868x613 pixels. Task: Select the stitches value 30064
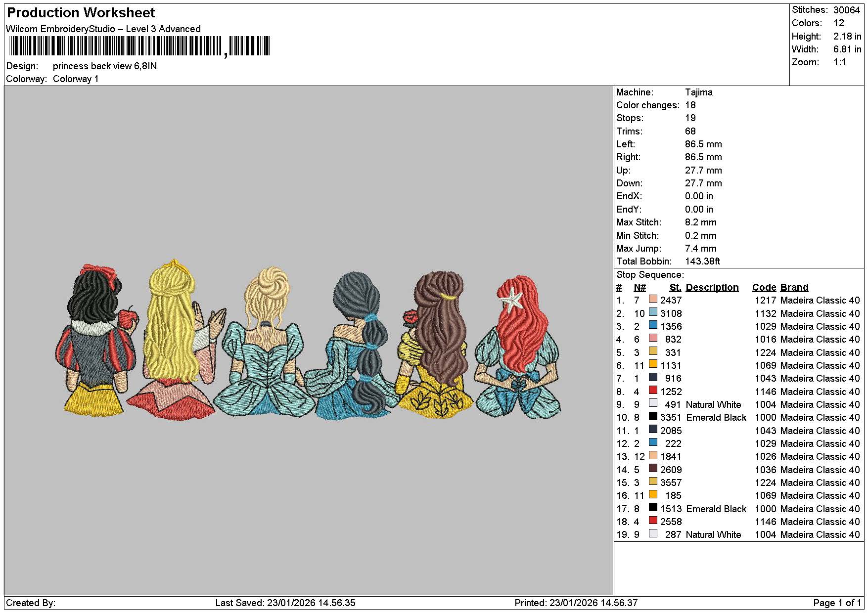pyautogui.click(x=847, y=10)
